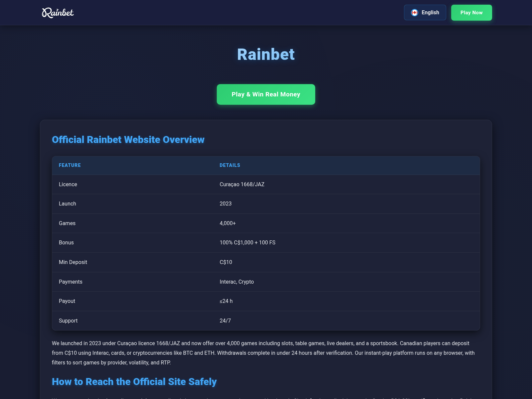Open the English language selector

425,13
